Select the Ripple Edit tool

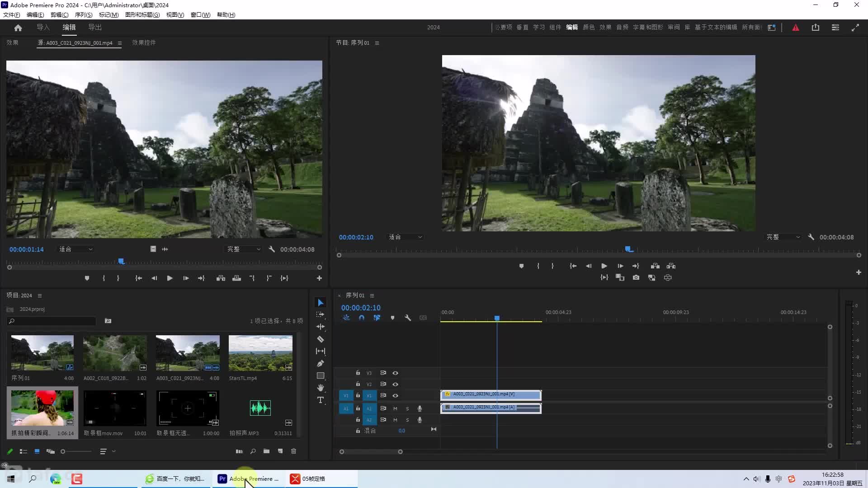click(321, 327)
